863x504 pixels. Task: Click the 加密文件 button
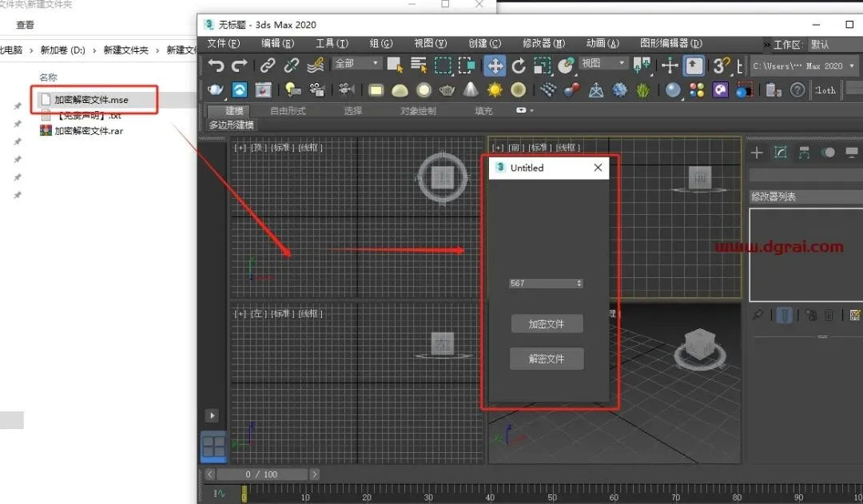547,324
